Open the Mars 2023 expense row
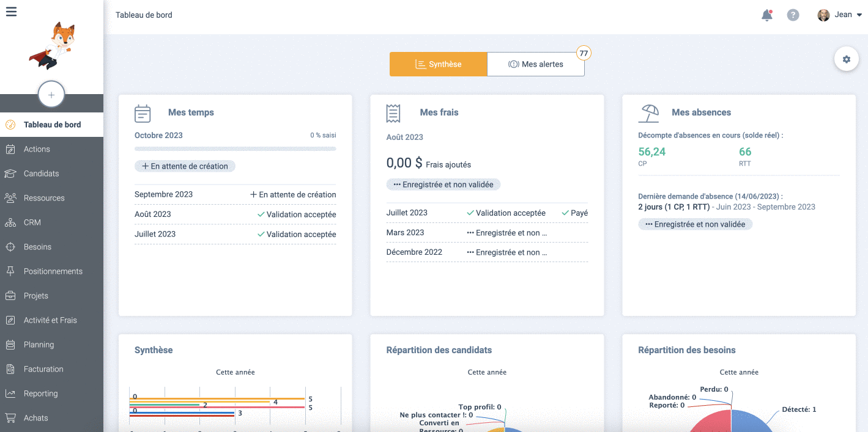The image size is (868, 432). (487, 232)
